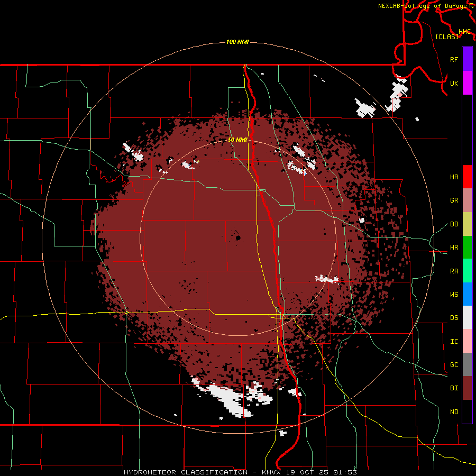The width and height of the screenshot is (476, 476).
Task: Click the GC gray legend swatch
Action: tap(467, 364)
